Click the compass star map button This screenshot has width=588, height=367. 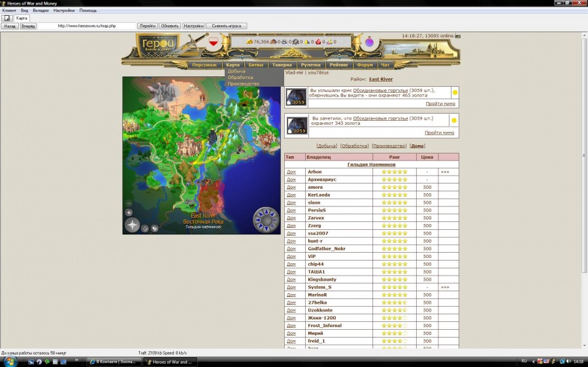tap(133, 225)
